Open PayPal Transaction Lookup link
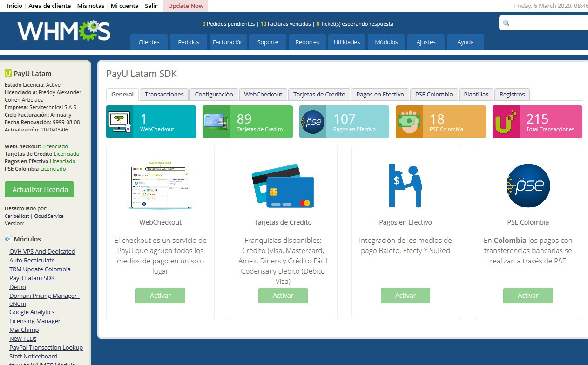The height and width of the screenshot is (365, 588). (x=46, y=347)
